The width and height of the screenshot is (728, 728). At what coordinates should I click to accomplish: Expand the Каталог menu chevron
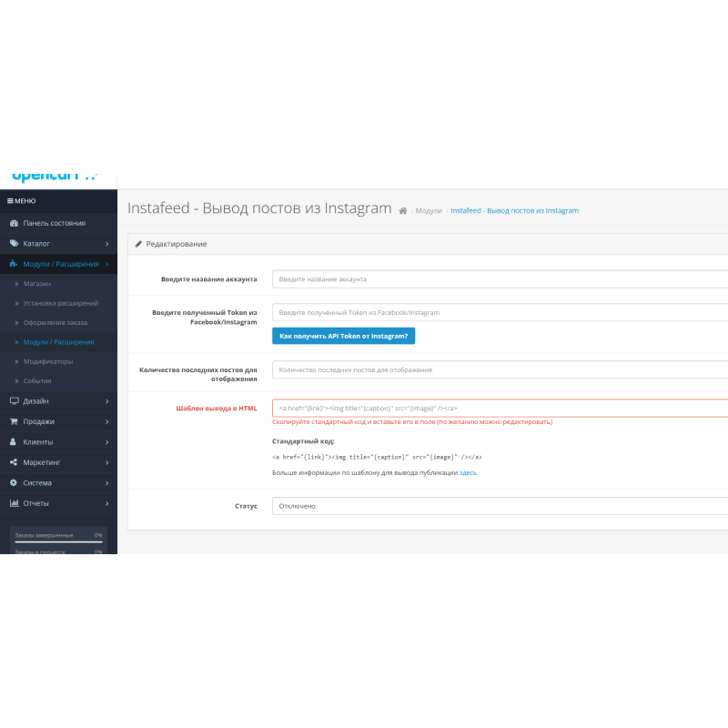(x=106, y=244)
